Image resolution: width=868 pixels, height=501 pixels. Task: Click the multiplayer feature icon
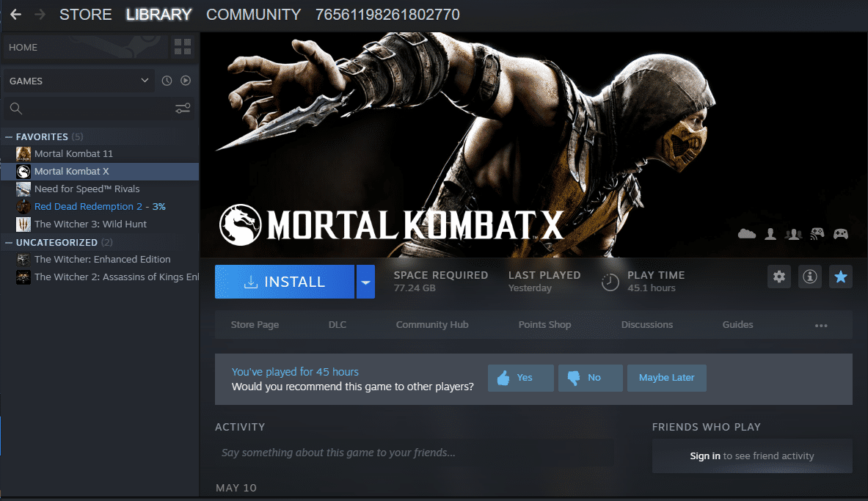[793, 234]
